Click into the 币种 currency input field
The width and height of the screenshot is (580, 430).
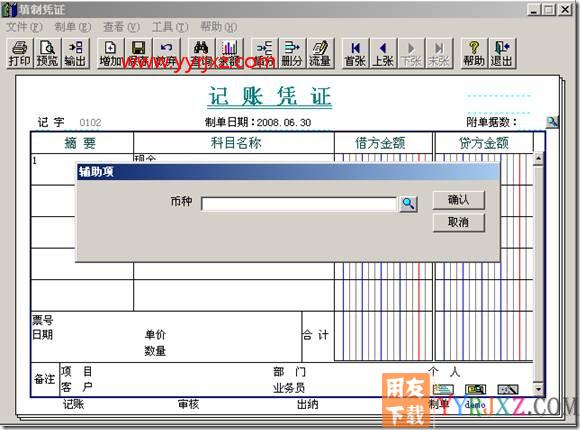coord(299,204)
